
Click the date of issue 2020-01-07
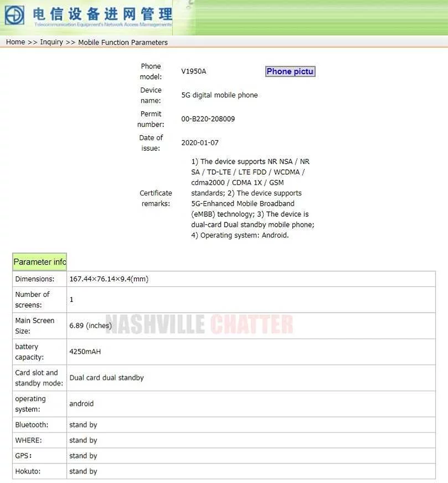tap(200, 143)
